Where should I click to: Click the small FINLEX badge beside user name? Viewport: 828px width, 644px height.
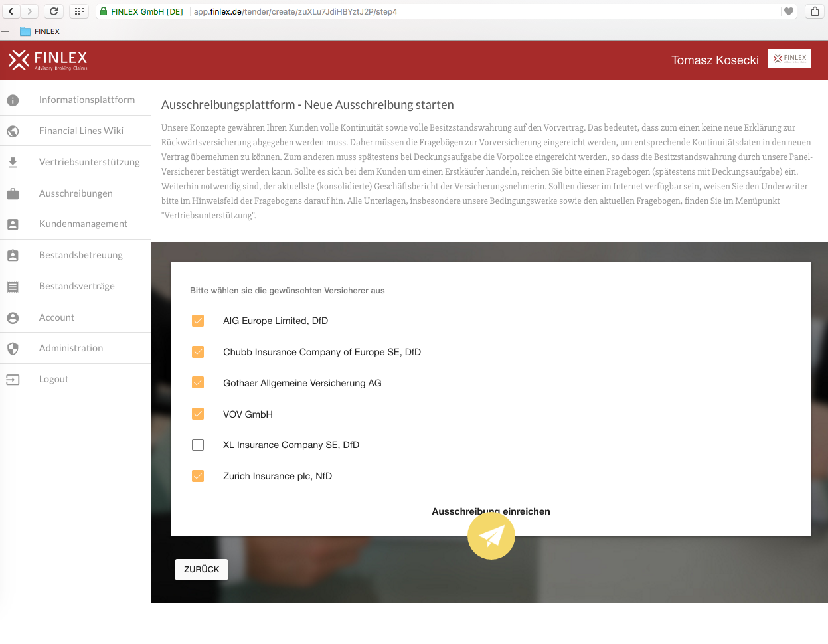789,58
